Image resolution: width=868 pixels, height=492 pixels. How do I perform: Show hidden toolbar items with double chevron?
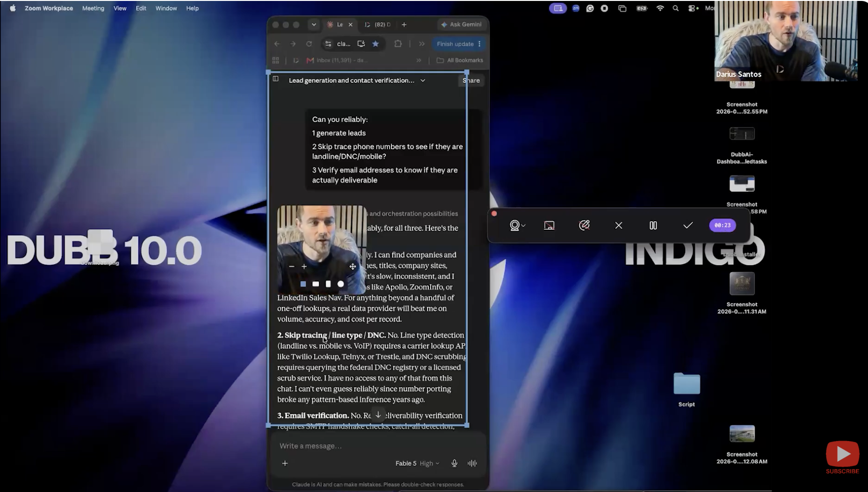pyautogui.click(x=422, y=44)
